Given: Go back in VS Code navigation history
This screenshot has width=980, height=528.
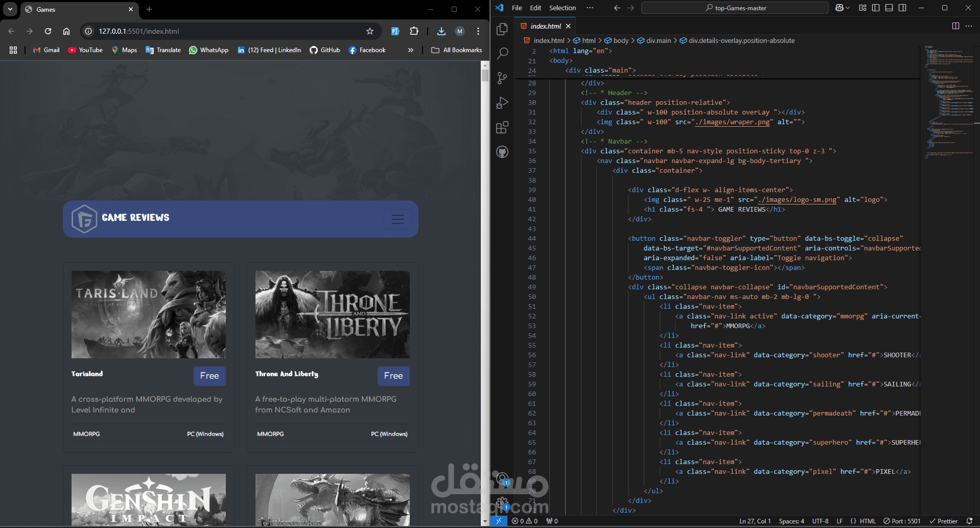Looking at the screenshot, I should (x=617, y=8).
